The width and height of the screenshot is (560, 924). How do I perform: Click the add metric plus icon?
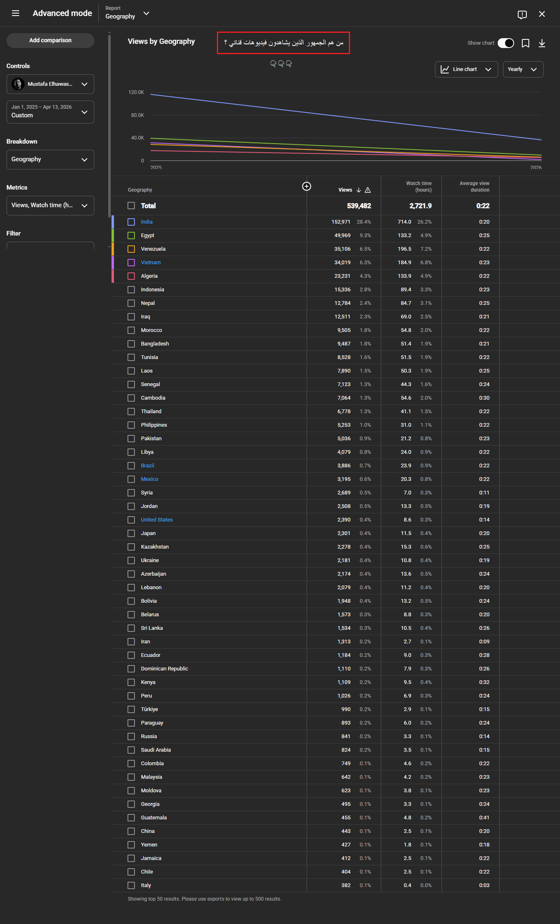point(306,187)
